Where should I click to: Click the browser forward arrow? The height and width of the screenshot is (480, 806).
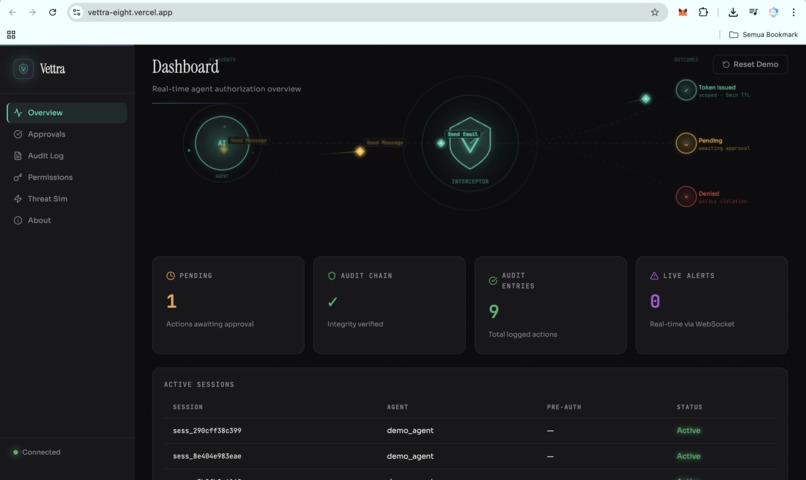32,12
